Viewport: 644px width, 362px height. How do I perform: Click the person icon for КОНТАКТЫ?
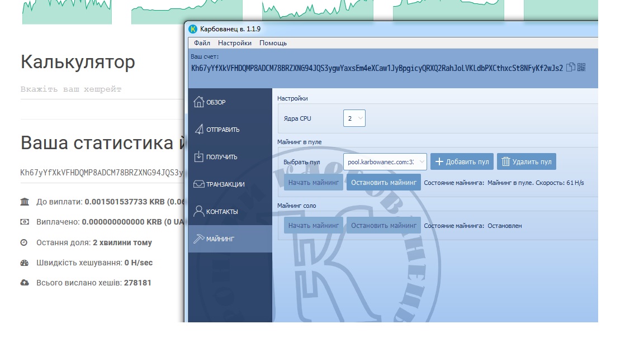coord(199,211)
